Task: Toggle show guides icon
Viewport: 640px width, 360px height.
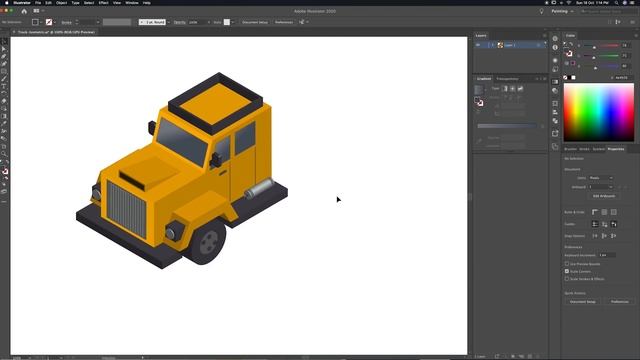Action: click(595, 224)
